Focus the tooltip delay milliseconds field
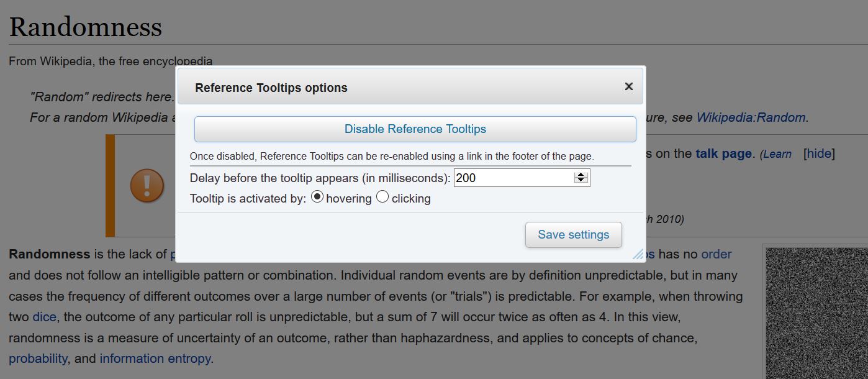Image resolution: width=868 pixels, height=379 pixels. (512, 178)
